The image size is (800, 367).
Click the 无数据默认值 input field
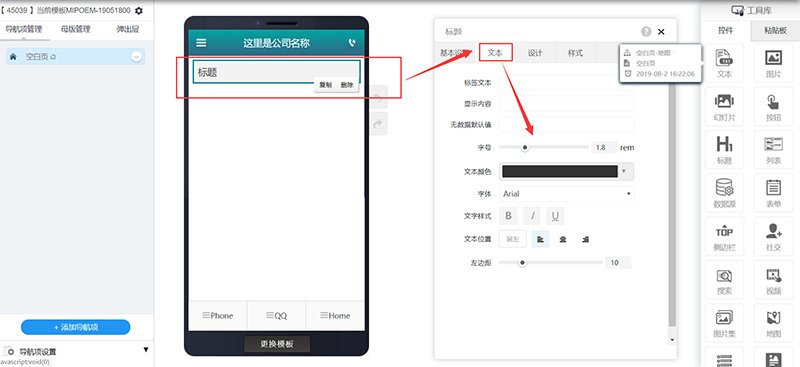[x=566, y=125]
